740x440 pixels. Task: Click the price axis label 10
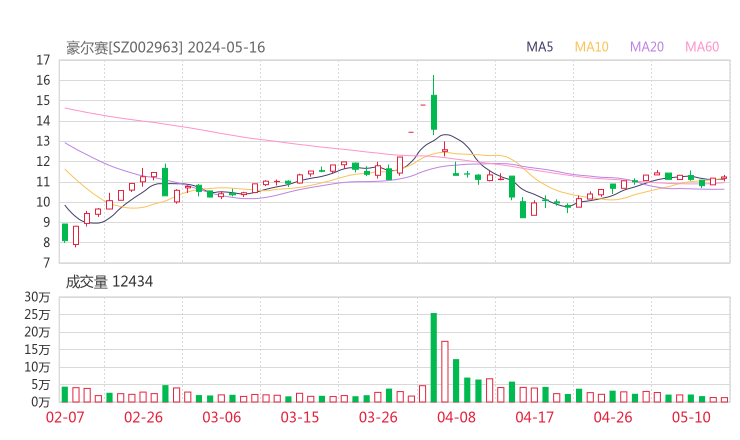43,202
